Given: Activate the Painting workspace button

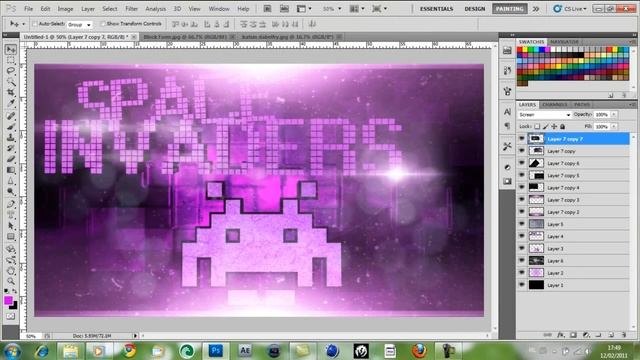Looking at the screenshot, I should point(509,9).
